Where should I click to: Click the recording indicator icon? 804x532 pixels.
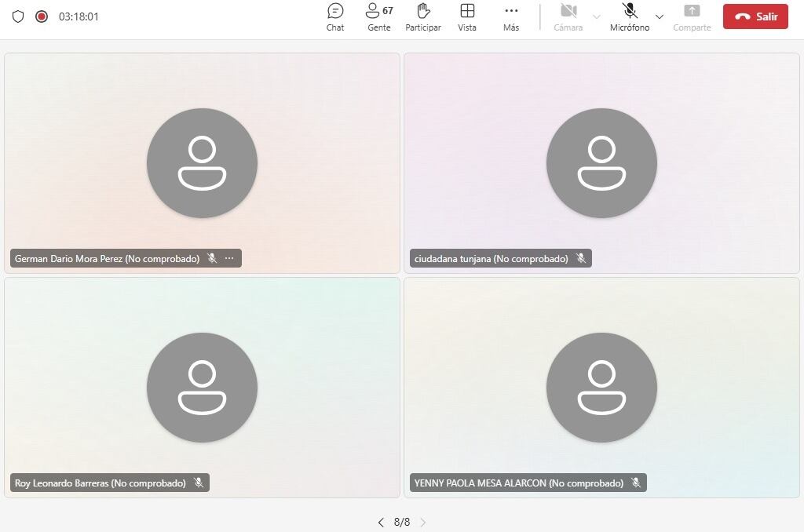tap(42, 16)
